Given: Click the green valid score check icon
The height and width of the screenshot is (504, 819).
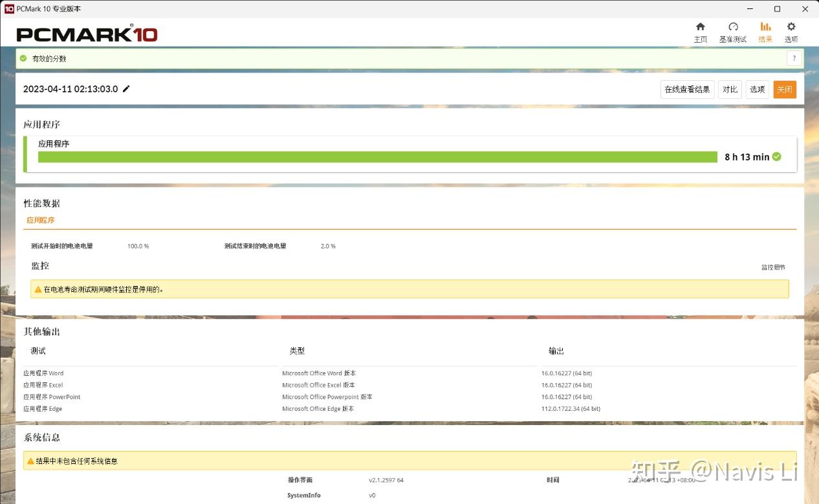Looking at the screenshot, I should (x=23, y=58).
